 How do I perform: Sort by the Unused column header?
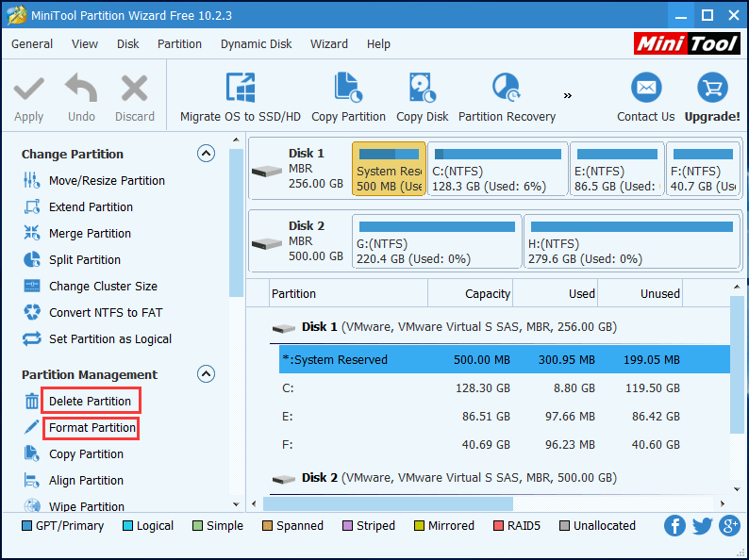click(x=641, y=293)
